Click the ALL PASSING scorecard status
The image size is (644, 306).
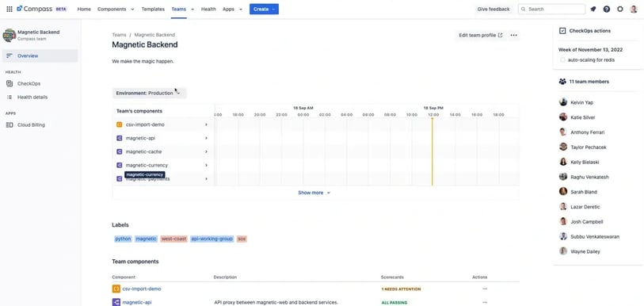[394, 303]
